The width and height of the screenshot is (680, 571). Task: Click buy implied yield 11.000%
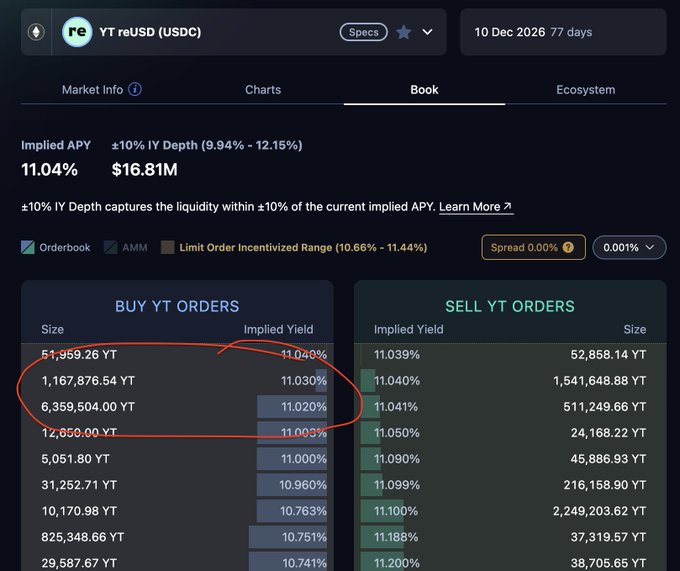coord(304,459)
